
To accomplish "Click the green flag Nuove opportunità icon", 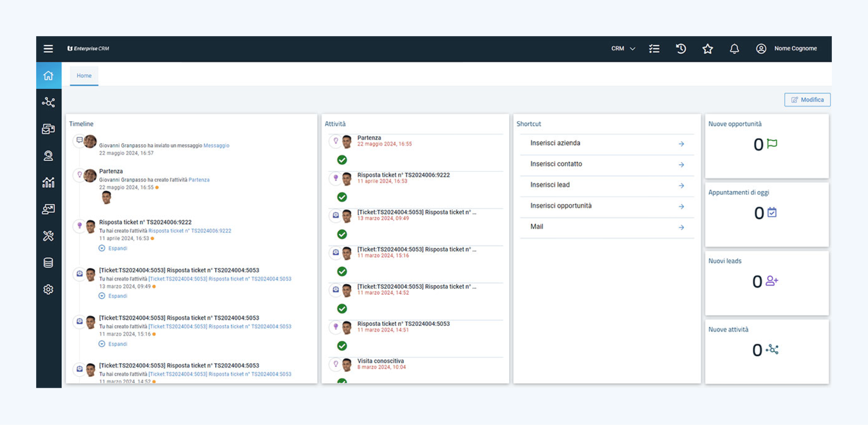I will click(x=772, y=144).
